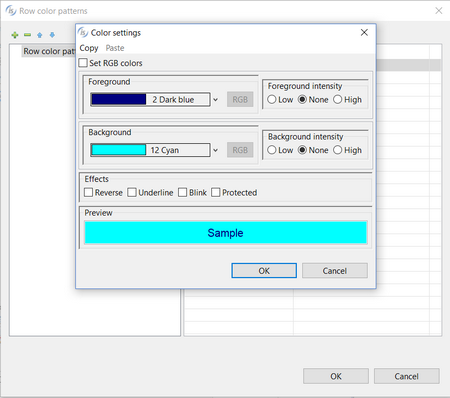
Task: Click the yellow minus remove pattern icon
Action: [x=27, y=35]
